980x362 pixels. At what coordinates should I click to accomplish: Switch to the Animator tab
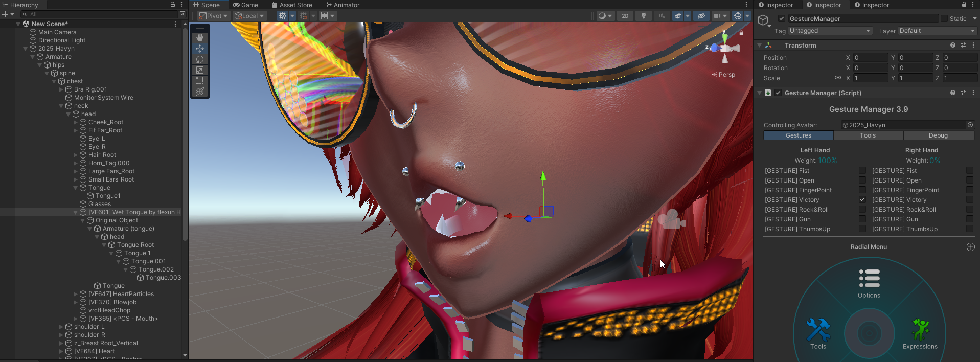click(x=343, y=5)
